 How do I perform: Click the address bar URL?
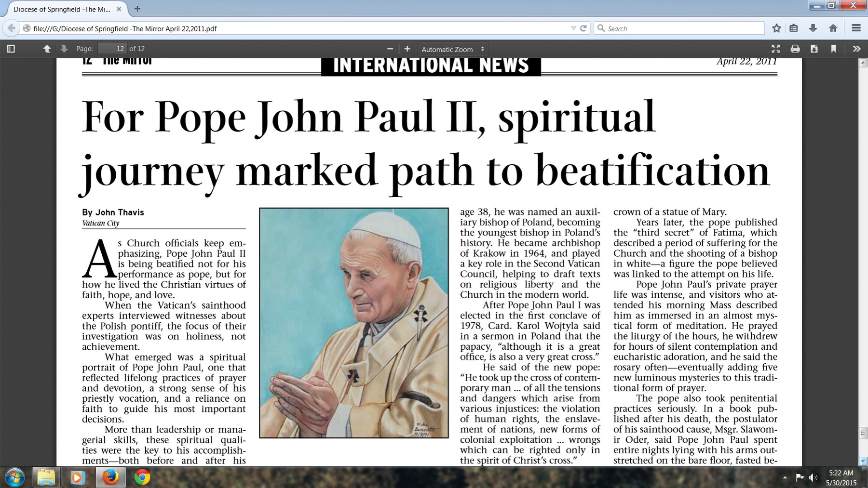coord(125,28)
